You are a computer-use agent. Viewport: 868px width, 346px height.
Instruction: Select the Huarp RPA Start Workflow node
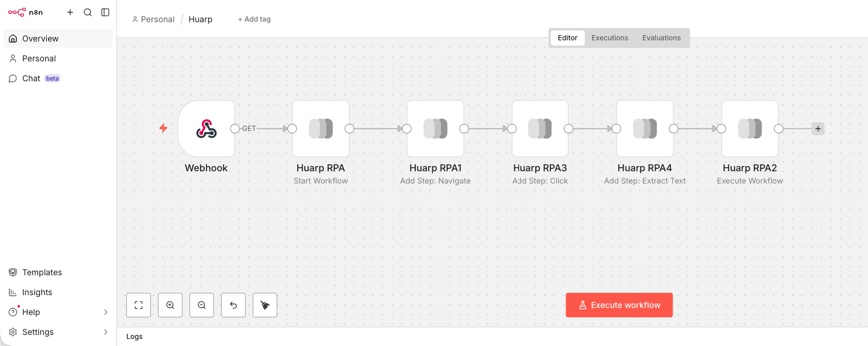pos(321,129)
